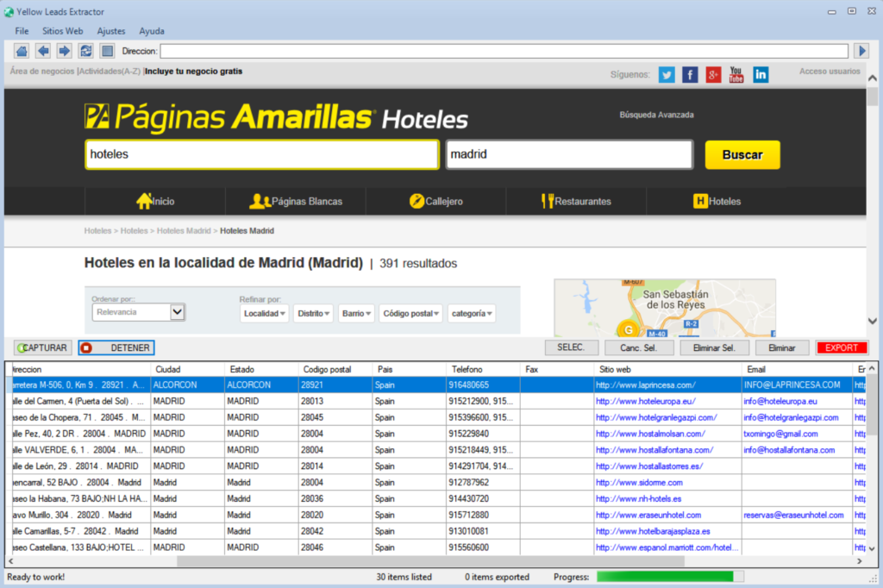Click the Email column header

tap(797, 370)
